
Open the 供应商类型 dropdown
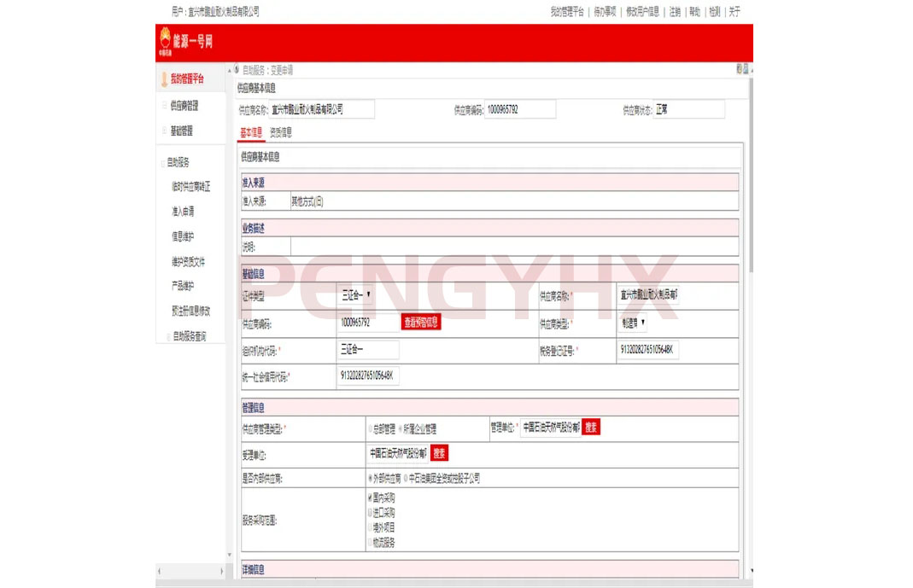pyautogui.click(x=633, y=323)
